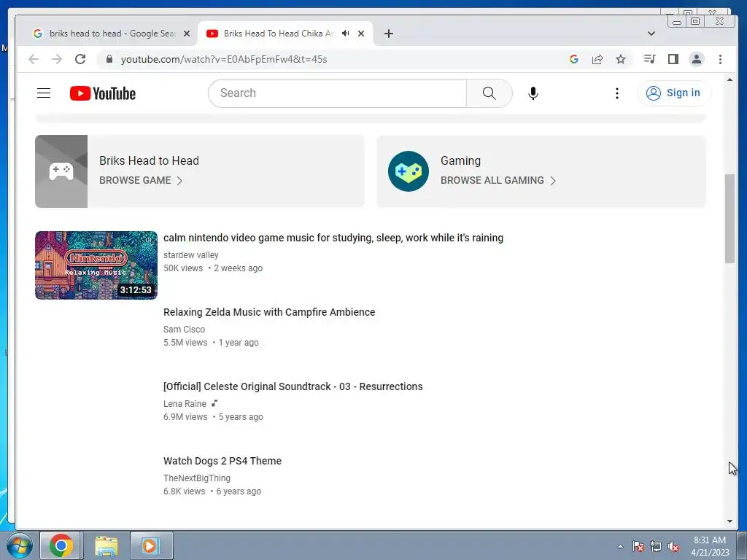Visit the Sam Cisco channel
The width and height of the screenshot is (747, 560).
click(x=184, y=330)
